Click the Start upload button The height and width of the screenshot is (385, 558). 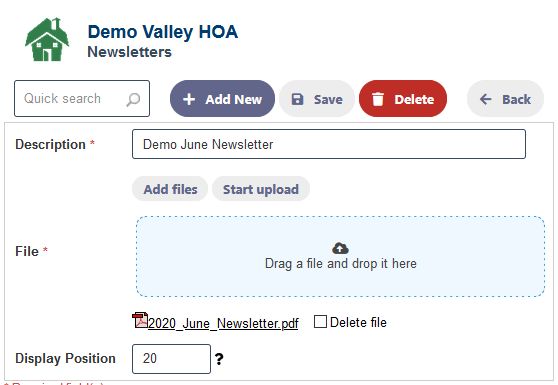(x=261, y=189)
